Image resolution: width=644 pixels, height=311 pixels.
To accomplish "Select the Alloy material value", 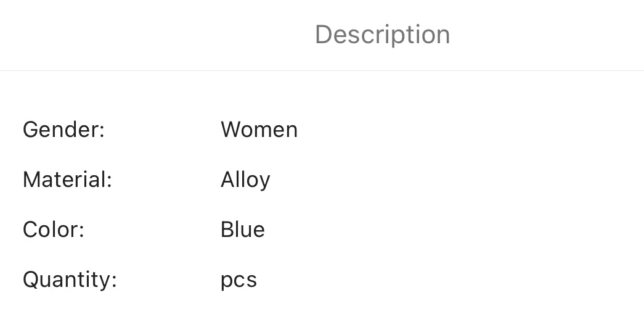I will 245,180.
